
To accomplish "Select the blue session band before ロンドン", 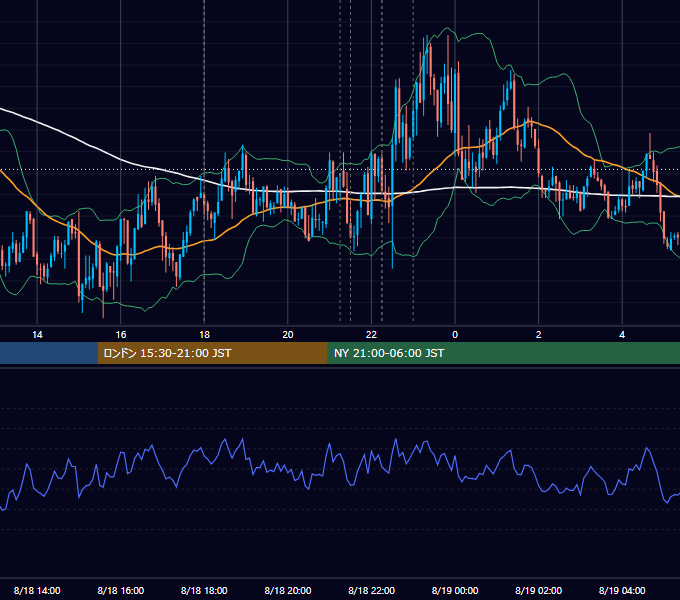I will 49,353.
